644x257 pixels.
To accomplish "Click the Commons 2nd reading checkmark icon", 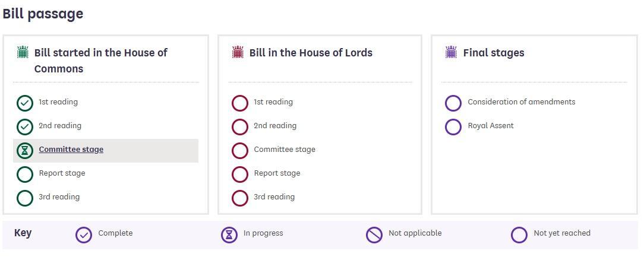I will click(x=25, y=127).
